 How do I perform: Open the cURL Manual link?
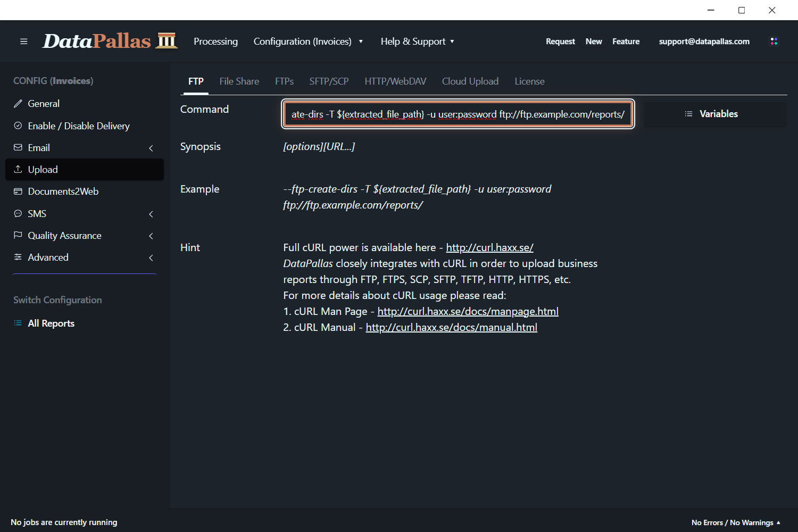tap(451, 327)
